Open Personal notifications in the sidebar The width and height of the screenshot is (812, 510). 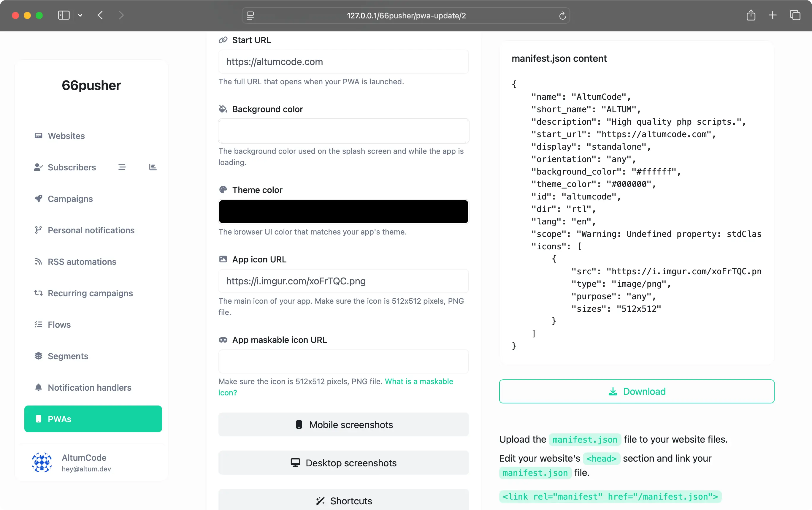click(93, 230)
